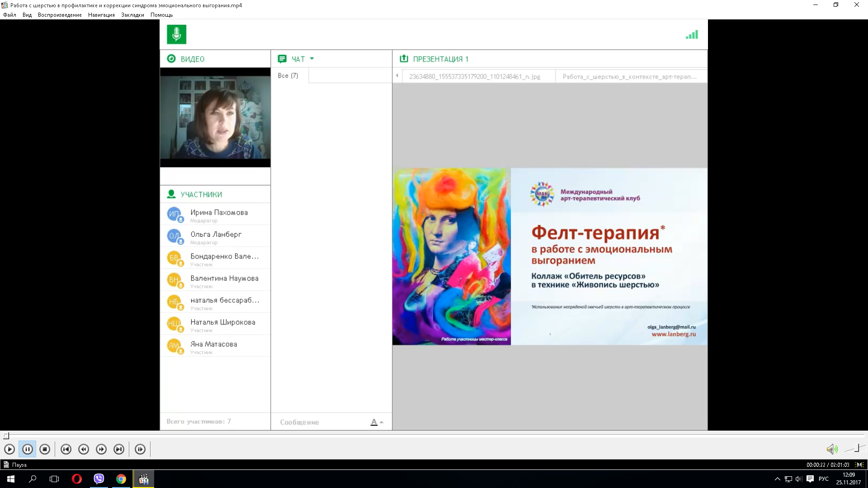
Task: Check the green signal strength indicator
Action: coord(692,34)
